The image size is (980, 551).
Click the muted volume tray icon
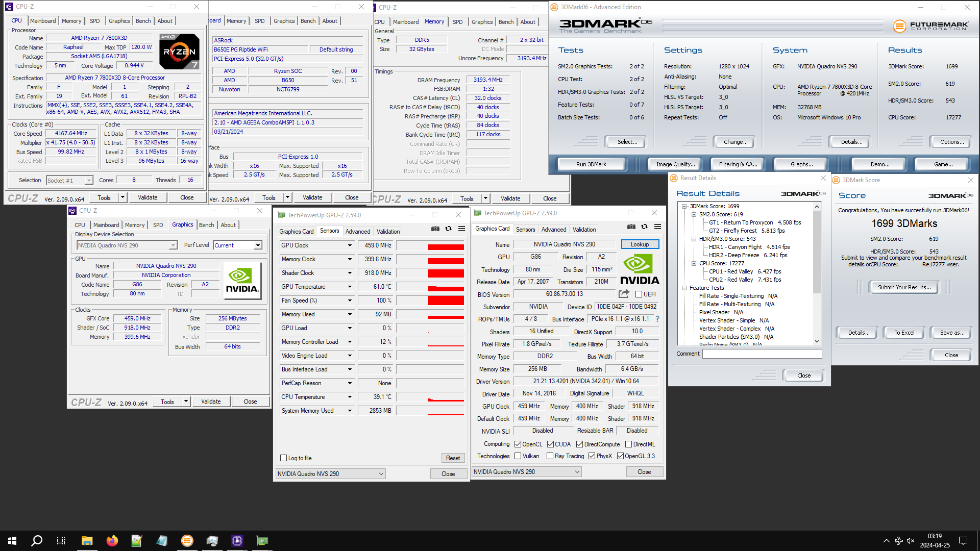coord(911,541)
